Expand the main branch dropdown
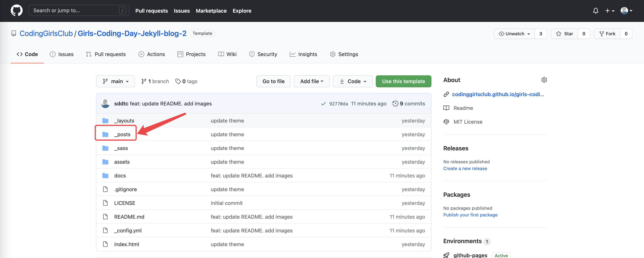Viewport: 644px width, 258px height. [116, 81]
